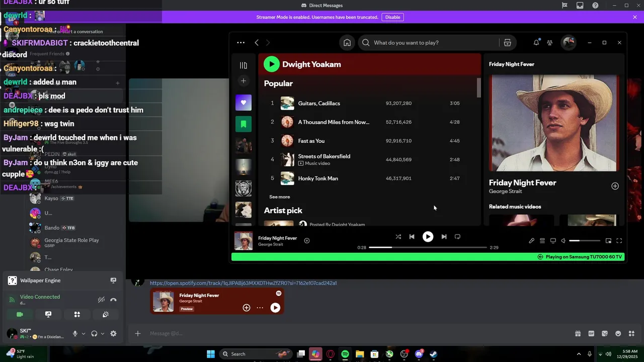
Task: Dismiss the Streamer Mode banner
Action: 635,17
